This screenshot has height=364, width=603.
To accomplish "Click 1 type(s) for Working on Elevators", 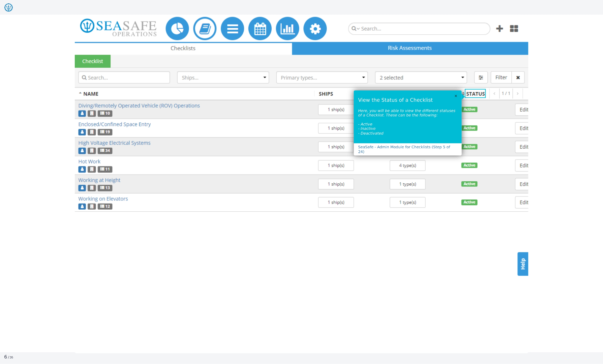I will (x=408, y=202).
